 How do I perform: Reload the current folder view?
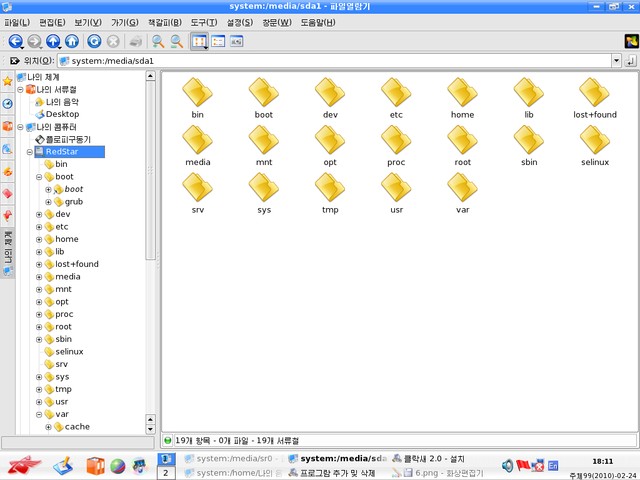[x=94, y=41]
